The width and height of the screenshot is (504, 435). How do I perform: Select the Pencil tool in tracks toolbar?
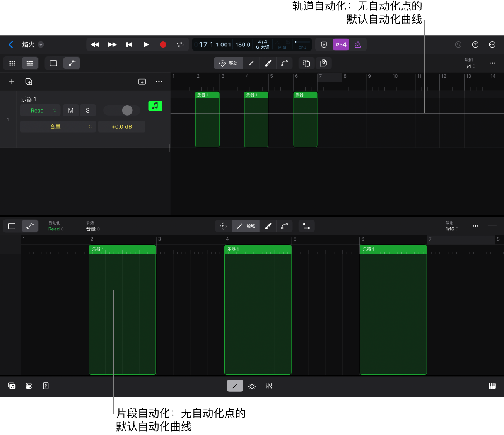tap(251, 63)
